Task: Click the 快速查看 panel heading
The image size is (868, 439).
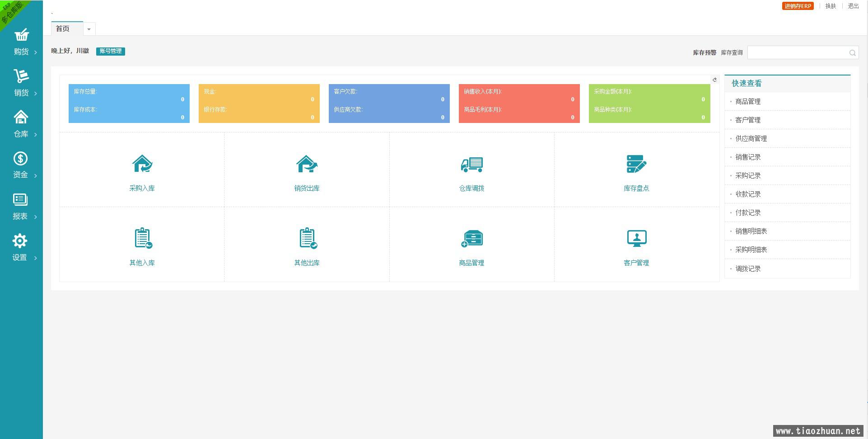Action: [747, 84]
